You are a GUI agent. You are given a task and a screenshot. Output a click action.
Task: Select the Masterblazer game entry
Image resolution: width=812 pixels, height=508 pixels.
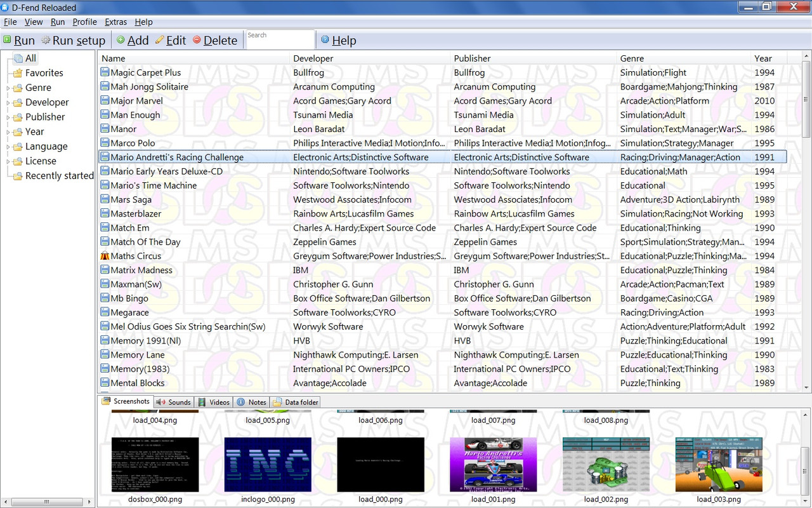pos(136,213)
